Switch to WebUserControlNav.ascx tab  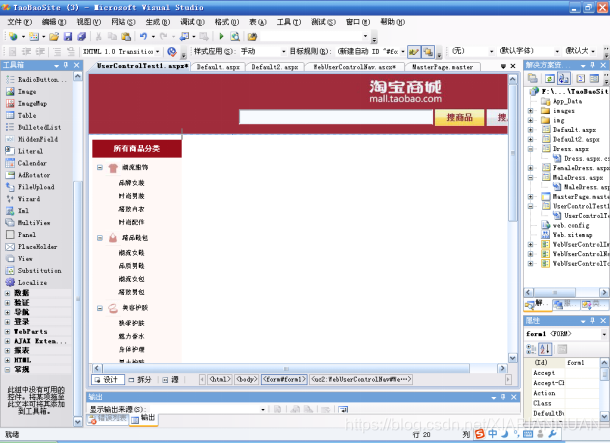pyautogui.click(x=354, y=67)
